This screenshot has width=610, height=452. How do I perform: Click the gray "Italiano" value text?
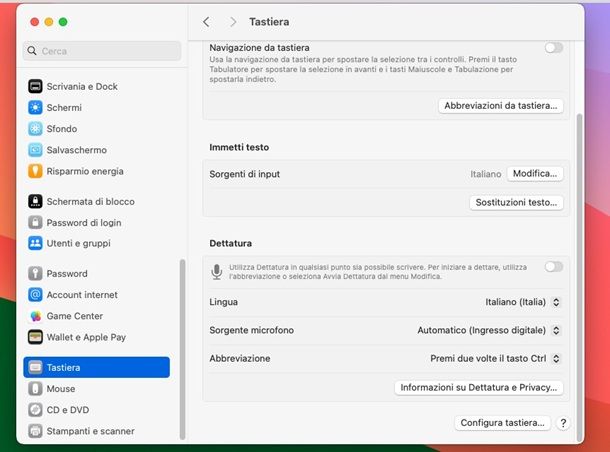486,174
